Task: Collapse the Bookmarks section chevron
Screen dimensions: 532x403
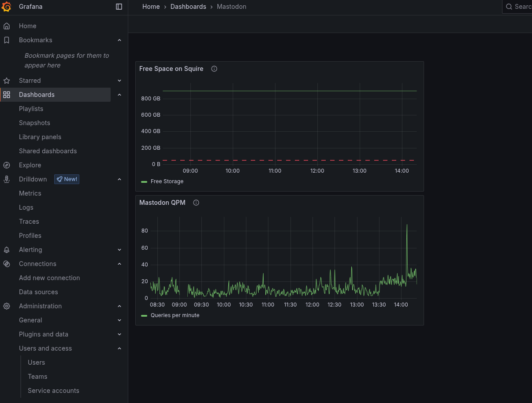Action: [119, 40]
